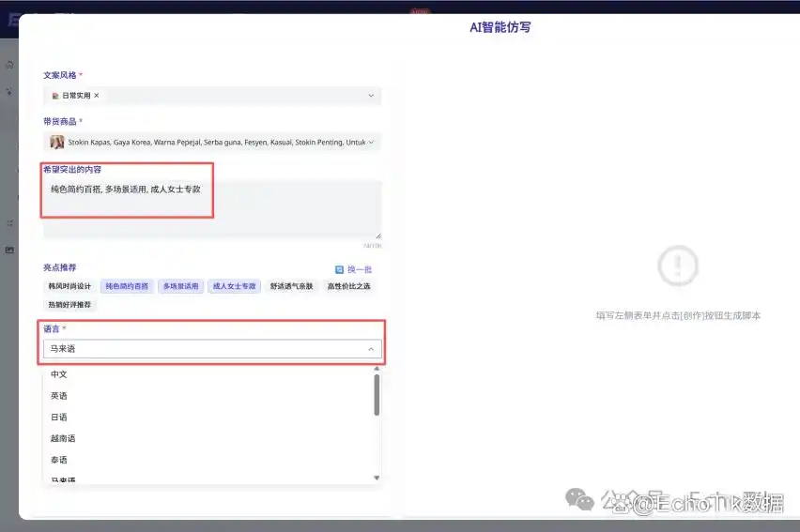
Task: Open the 带货商品 product dropdown
Action: (371, 143)
